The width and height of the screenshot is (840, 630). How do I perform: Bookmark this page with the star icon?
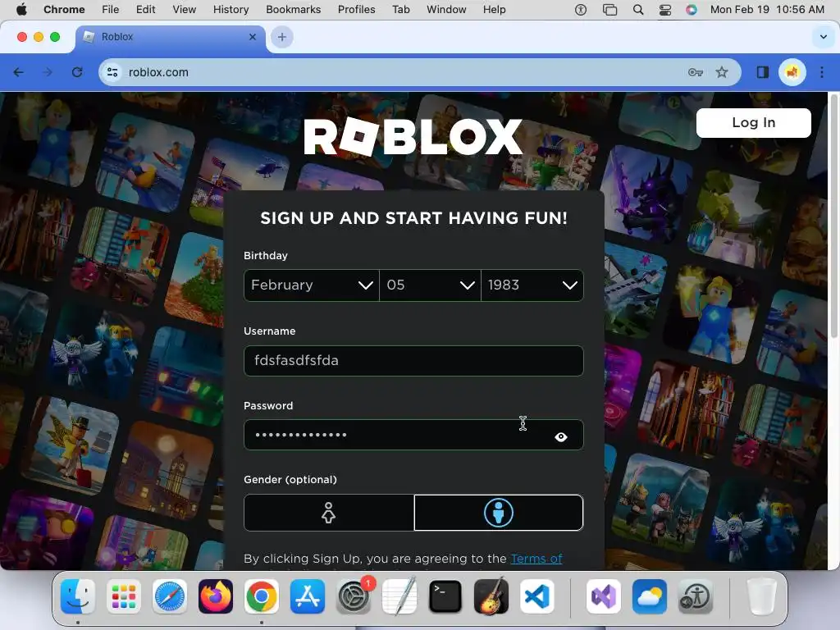click(x=722, y=72)
